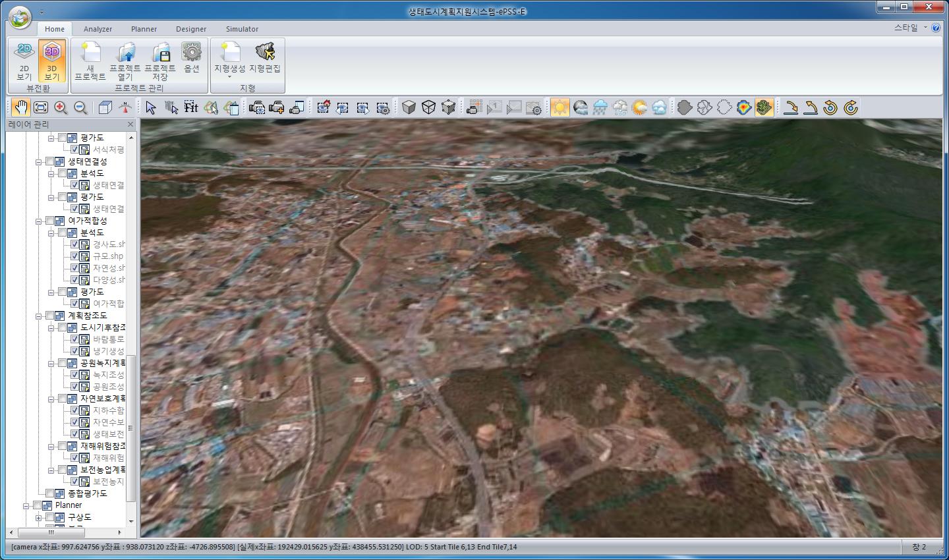949x560 pixels.
Task: Collapse the 도시기후참조 tree node
Action: (51, 327)
